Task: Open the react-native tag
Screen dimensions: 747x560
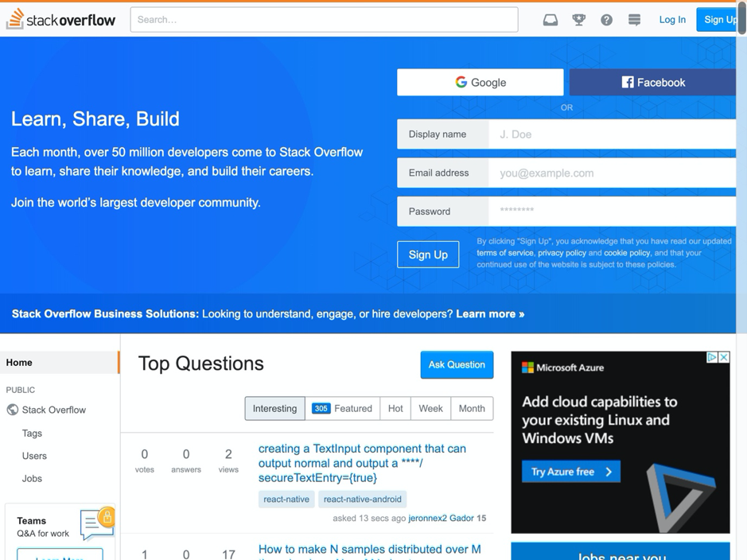Action: point(285,499)
